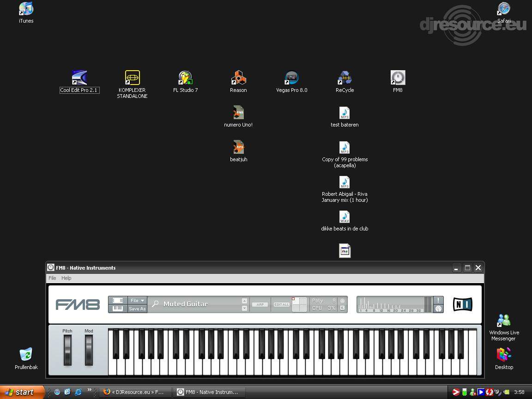The width and height of the screenshot is (532, 399).
Task: Launch the Safari desktop shortcut
Action: (x=504, y=13)
